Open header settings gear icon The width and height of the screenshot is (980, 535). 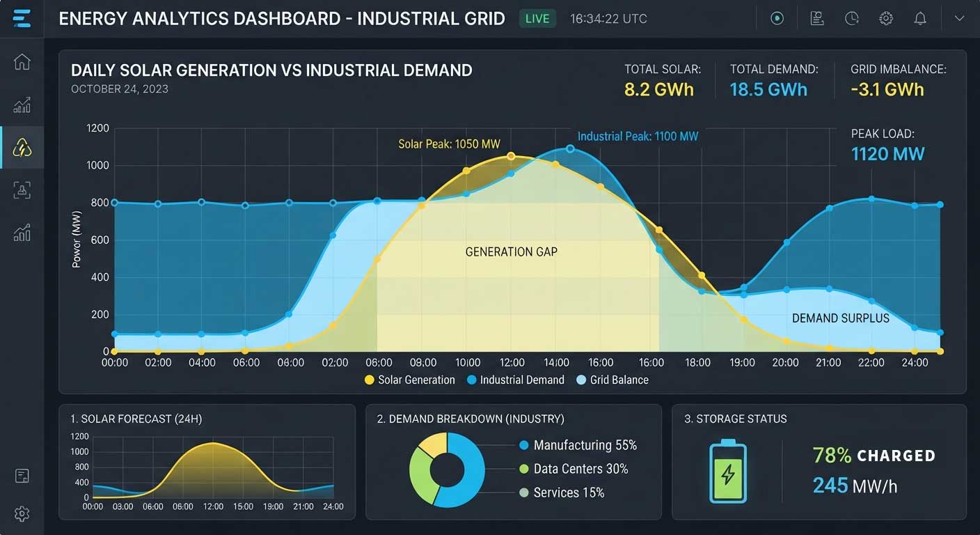pyautogui.click(x=886, y=19)
